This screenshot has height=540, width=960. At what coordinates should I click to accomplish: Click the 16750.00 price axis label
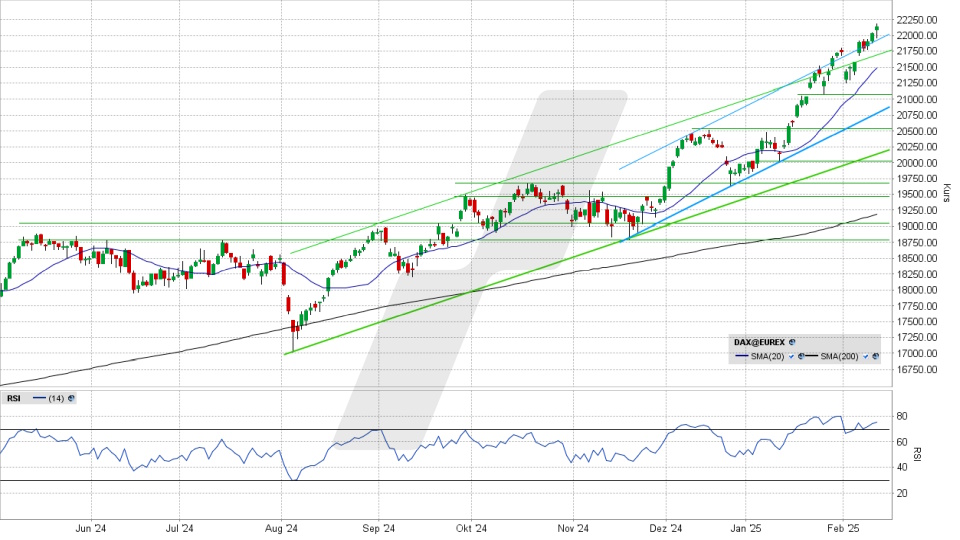click(x=917, y=369)
